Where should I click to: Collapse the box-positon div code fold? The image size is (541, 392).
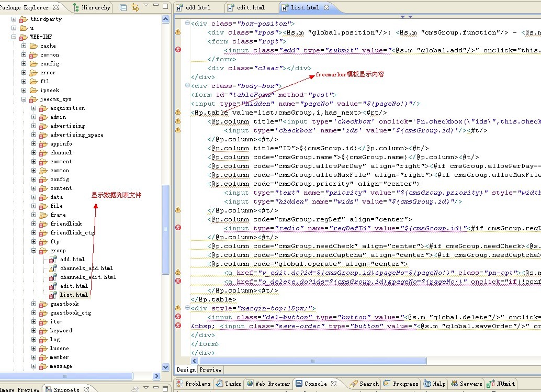[187, 23]
